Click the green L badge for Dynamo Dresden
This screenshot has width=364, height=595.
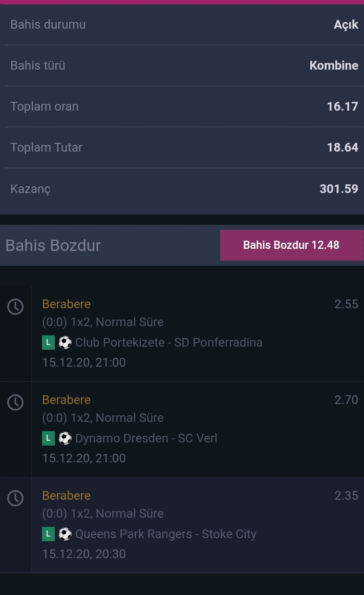(x=48, y=438)
